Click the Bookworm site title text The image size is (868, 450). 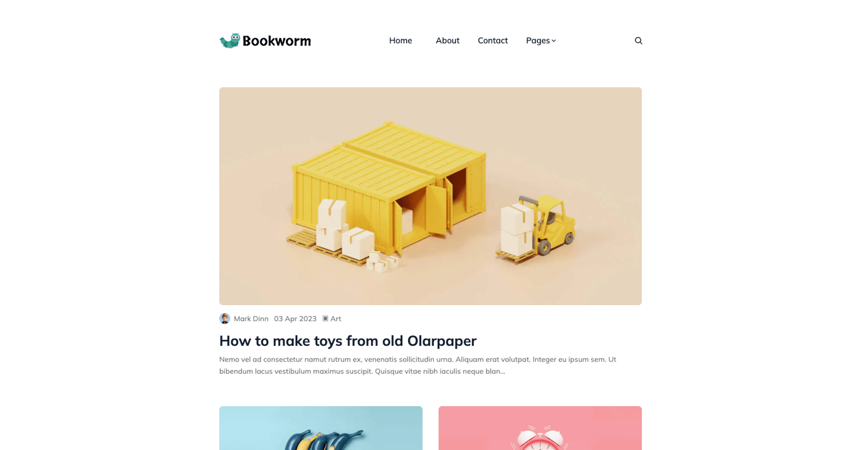[x=277, y=41]
